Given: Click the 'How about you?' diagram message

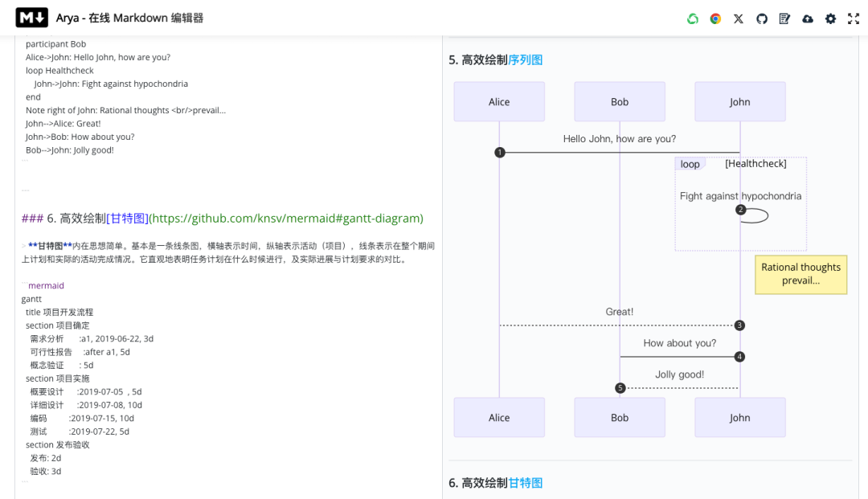Looking at the screenshot, I should [x=680, y=344].
